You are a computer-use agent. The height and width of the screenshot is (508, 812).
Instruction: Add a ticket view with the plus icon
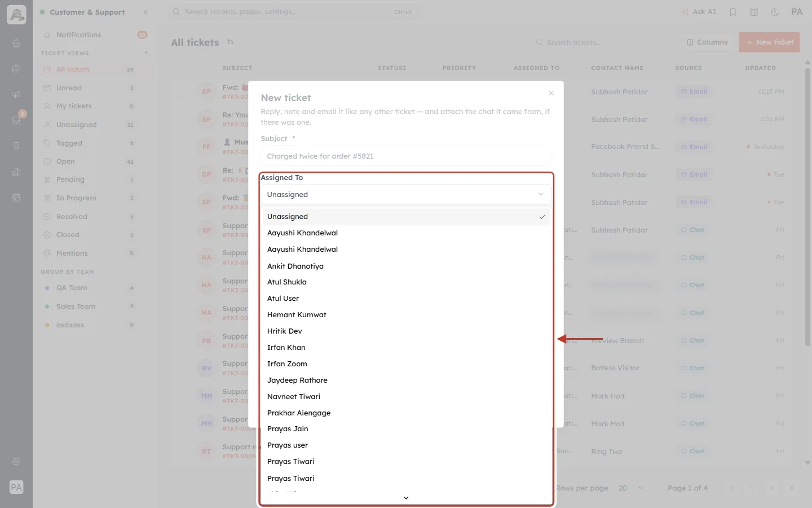point(146,53)
